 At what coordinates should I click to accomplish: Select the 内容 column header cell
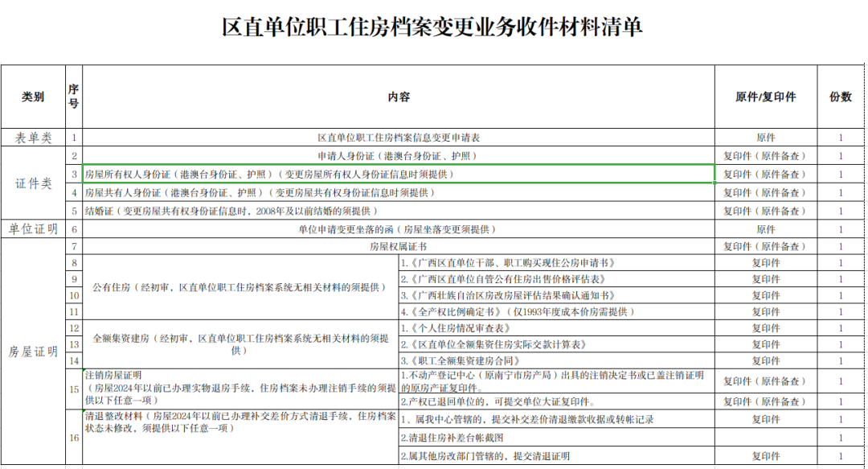tap(399, 97)
